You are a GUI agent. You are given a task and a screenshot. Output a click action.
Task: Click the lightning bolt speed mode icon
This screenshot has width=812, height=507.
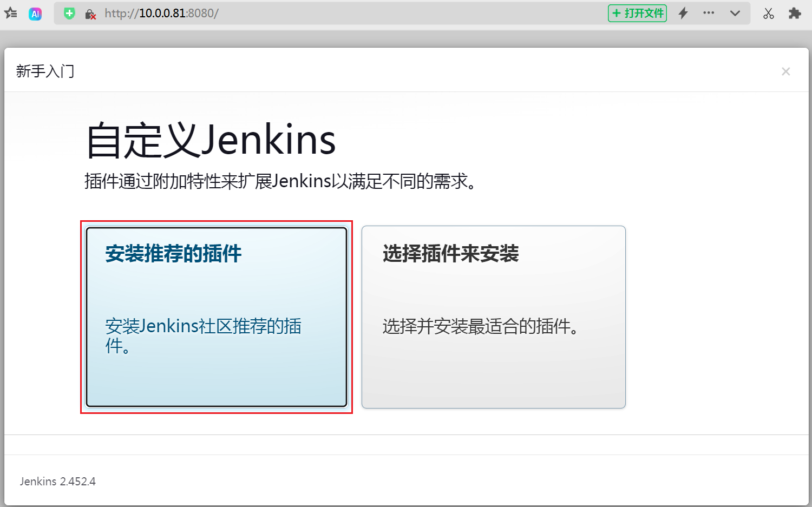pos(683,14)
